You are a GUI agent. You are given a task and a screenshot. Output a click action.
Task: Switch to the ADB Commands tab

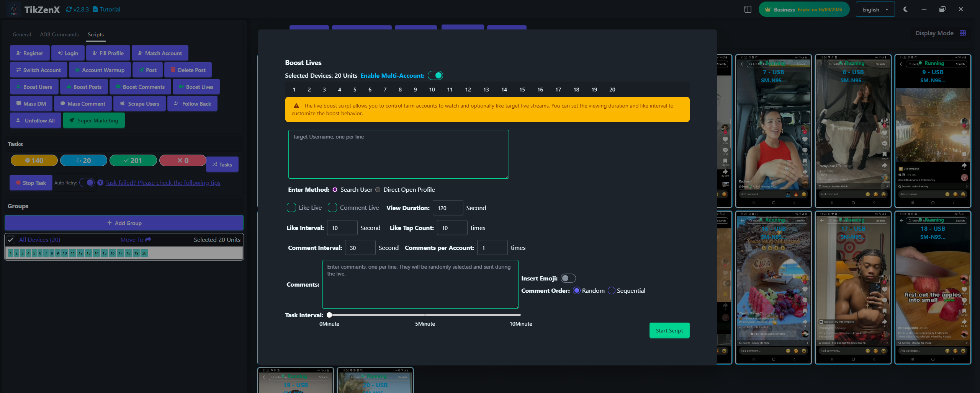(x=59, y=34)
